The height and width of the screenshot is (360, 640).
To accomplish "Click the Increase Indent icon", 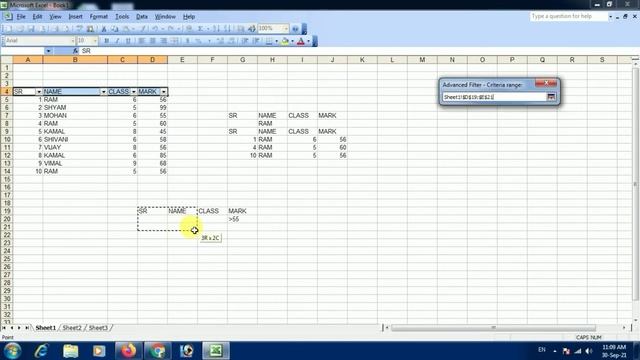I will (256, 41).
